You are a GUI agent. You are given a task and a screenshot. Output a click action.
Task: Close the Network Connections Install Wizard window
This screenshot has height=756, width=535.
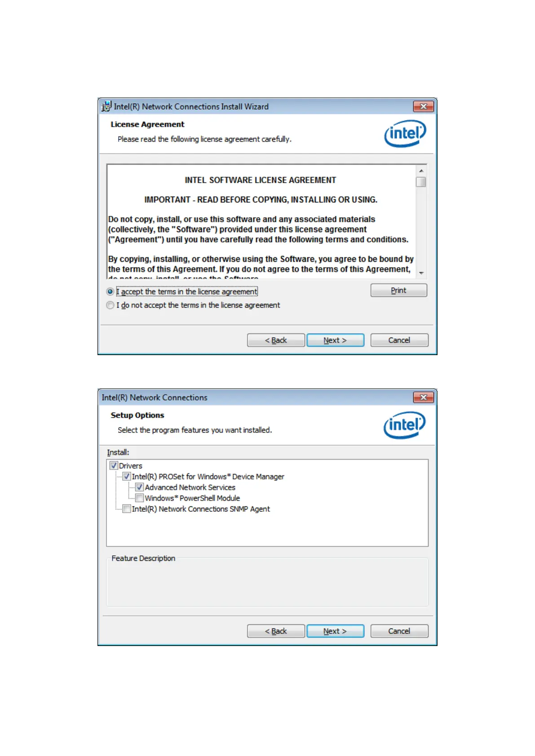point(423,106)
